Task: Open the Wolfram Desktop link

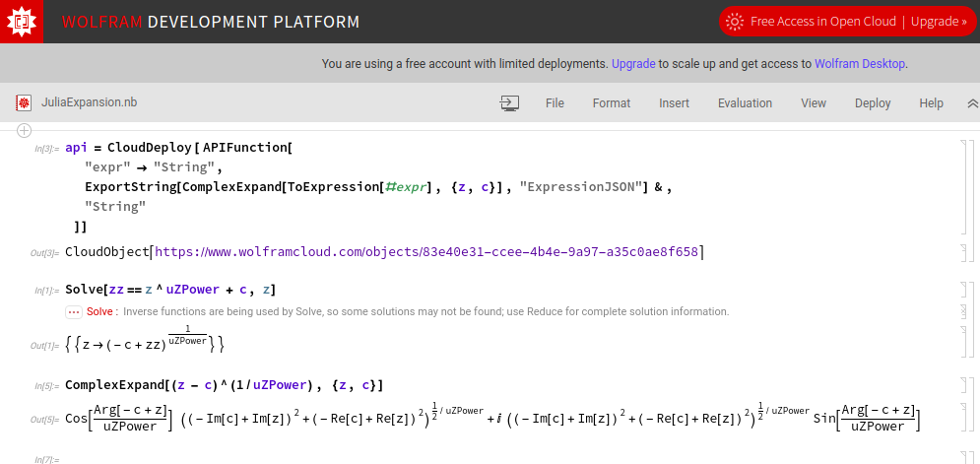Action: tap(860, 63)
